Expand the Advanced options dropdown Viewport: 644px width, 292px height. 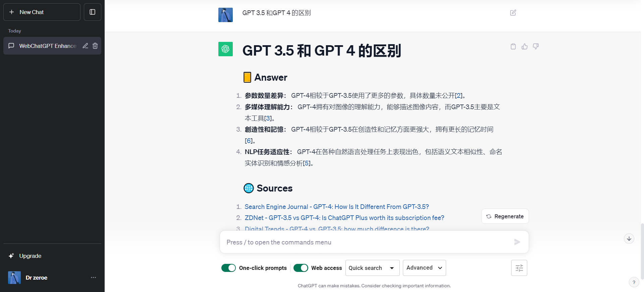[x=424, y=268]
